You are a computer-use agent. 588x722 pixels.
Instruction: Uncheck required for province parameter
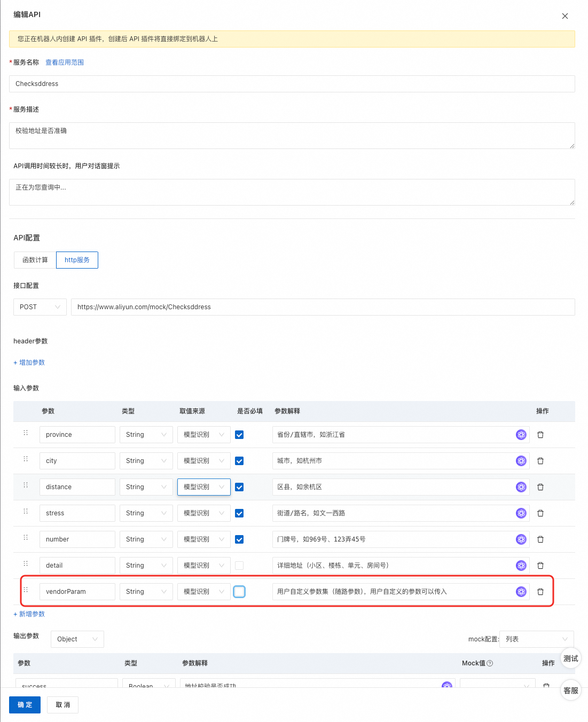[x=239, y=435]
